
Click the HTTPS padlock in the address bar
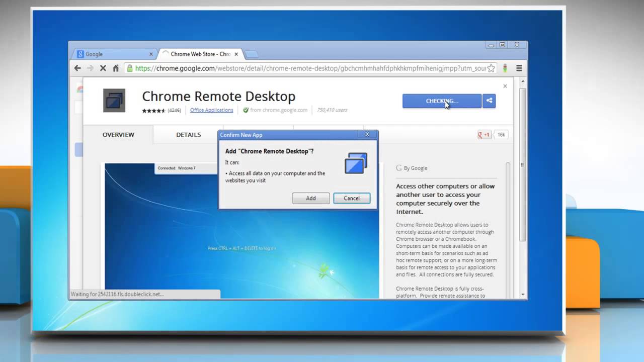(130, 68)
